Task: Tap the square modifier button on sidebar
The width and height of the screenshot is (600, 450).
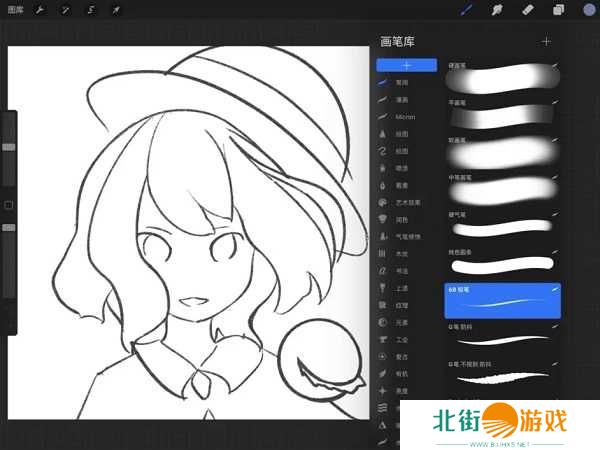Action: (x=9, y=205)
